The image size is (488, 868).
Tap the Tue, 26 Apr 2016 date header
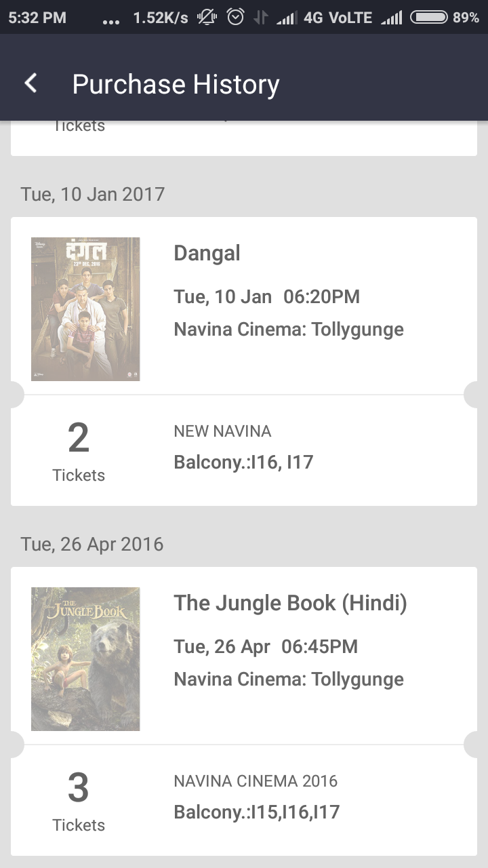pyautogui.click(x=92, y=544)
